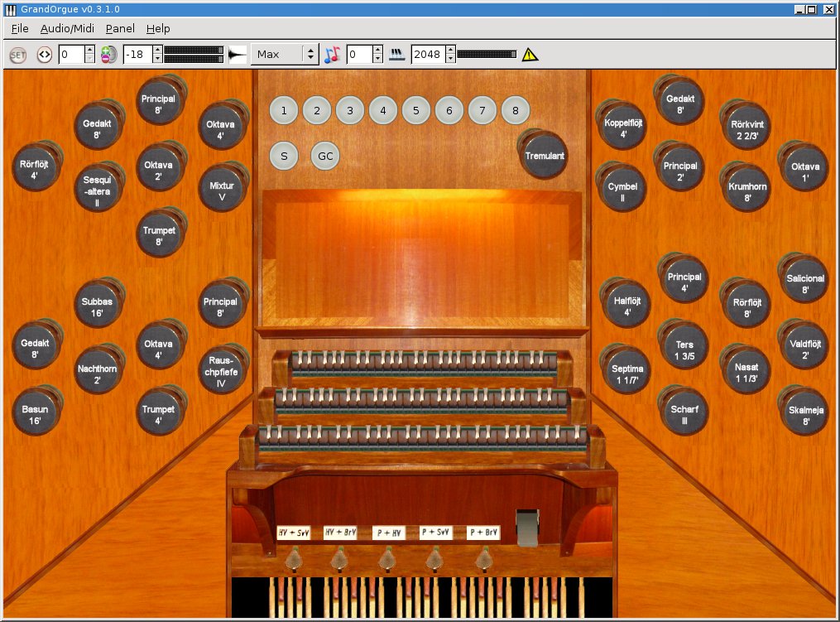
Task: Click the up arrow on the -18 volume spinner
Action: coord(156,50)
